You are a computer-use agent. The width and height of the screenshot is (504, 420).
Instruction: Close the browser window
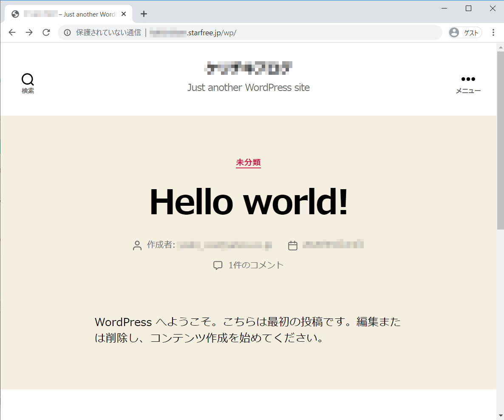(x=493, y=9)
